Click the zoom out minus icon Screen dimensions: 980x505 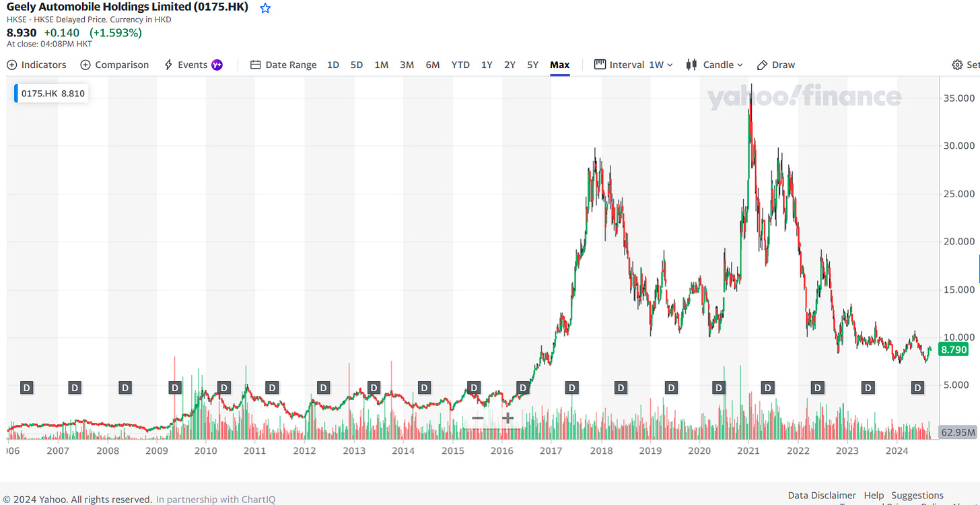pos(478,418)
